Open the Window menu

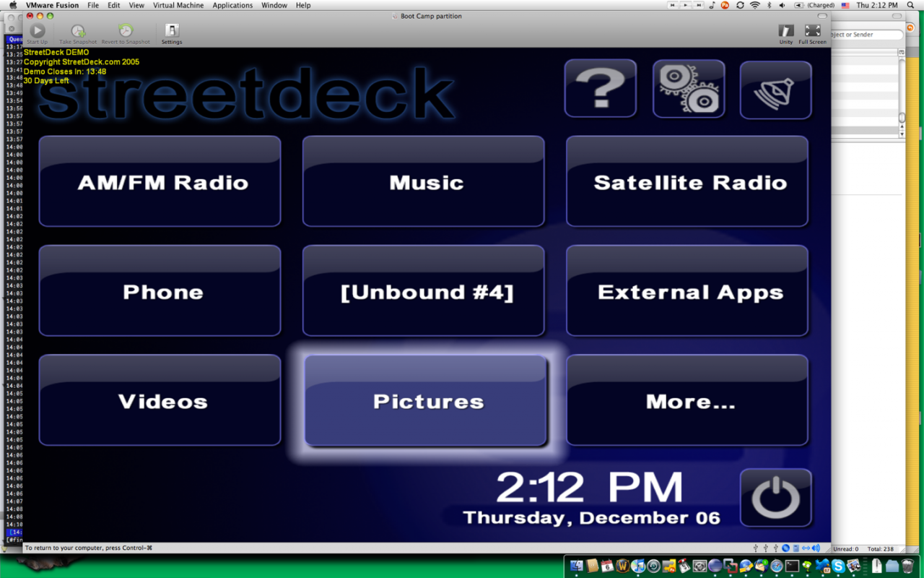(x=274, y=5)
